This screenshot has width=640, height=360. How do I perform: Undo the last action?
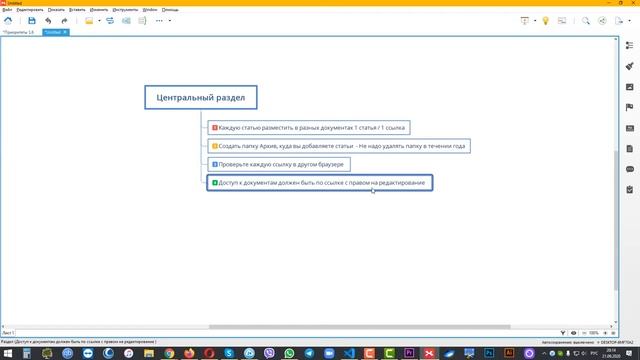coord(48,20)
